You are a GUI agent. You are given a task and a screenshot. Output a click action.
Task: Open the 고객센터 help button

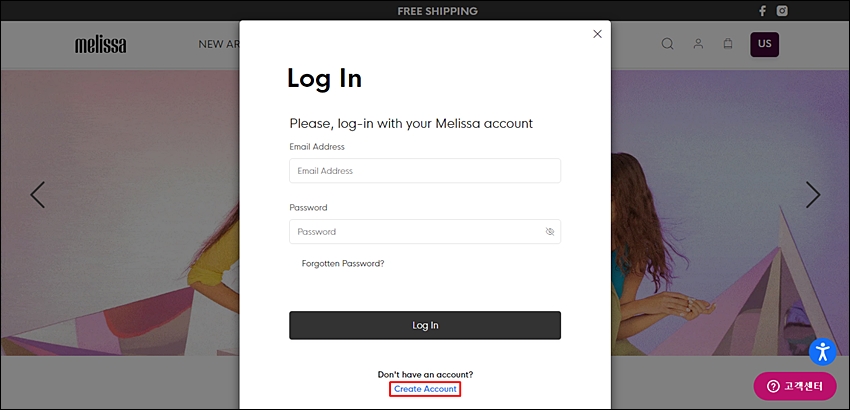pos(795,386)
